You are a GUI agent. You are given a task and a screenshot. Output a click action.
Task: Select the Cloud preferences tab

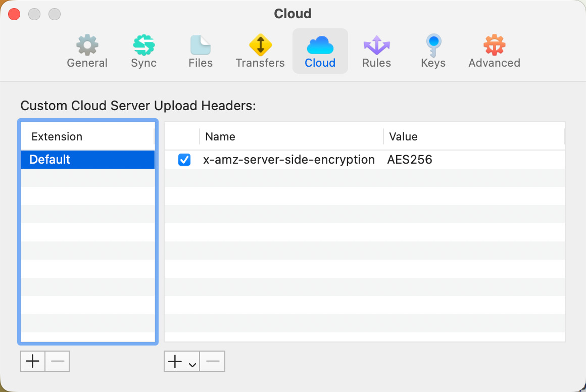(320, 52)
